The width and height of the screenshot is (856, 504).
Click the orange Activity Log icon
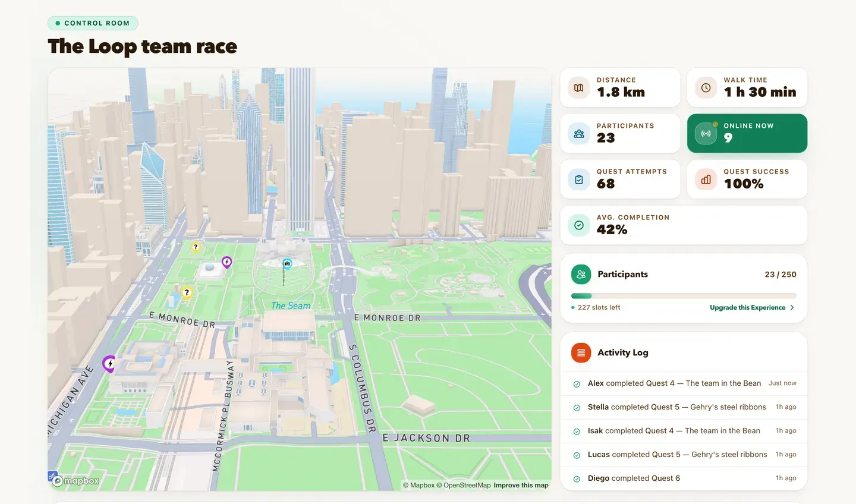tap(581, 352)
